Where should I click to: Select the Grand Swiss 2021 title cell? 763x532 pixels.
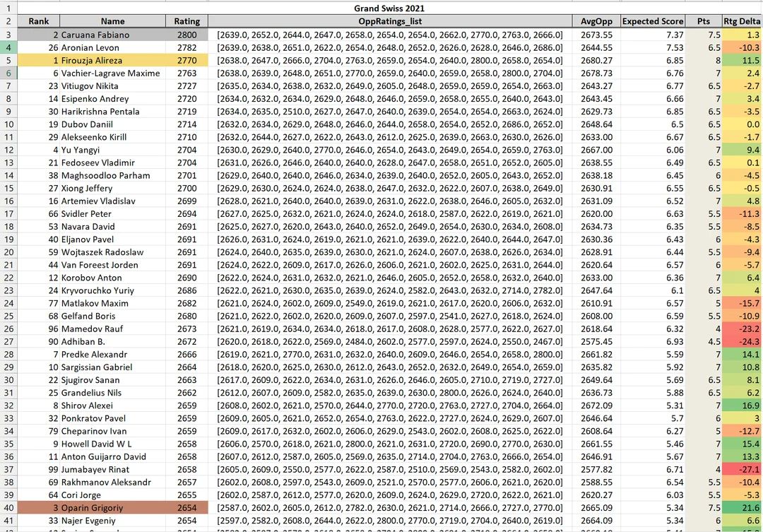click(x=389, y=8)
